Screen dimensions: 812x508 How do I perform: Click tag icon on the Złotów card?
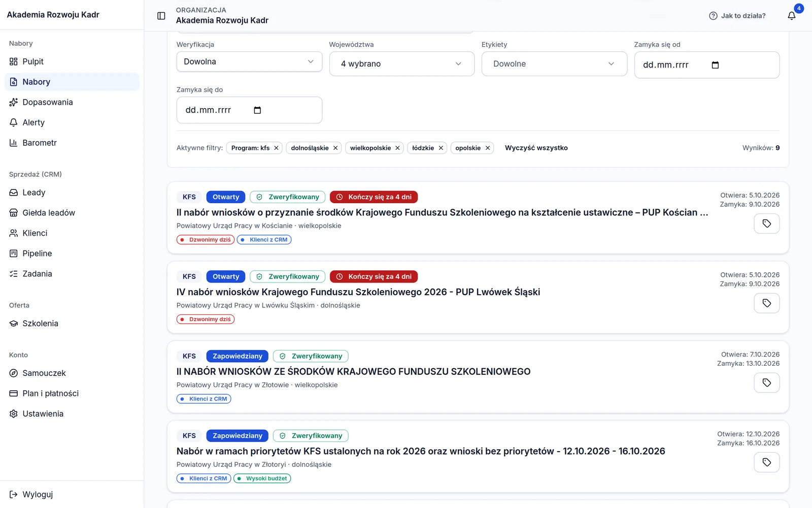tap(767, 383)
